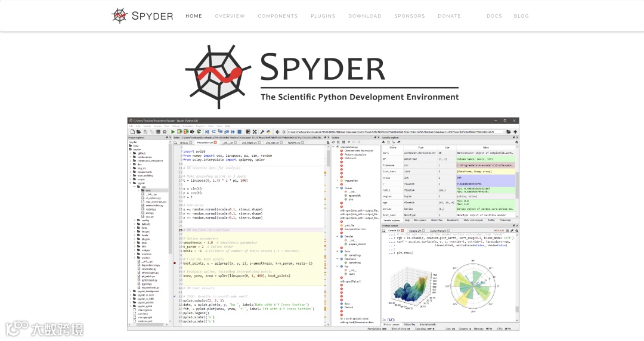Viewport: 644px width, 341px height.
Task: Open the Donate nav link
Action: [450, 16]
